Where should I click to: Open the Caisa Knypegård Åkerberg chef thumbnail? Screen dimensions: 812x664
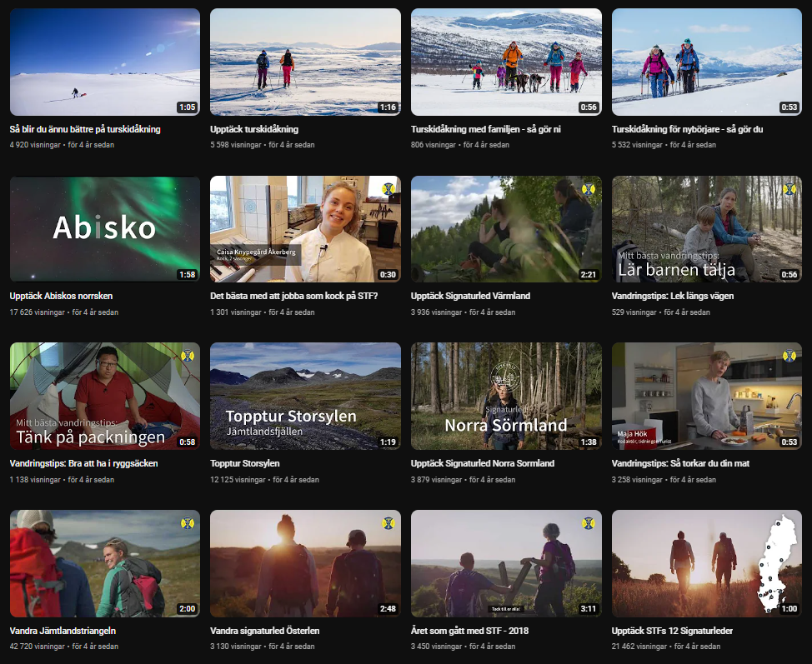[305, 229]
